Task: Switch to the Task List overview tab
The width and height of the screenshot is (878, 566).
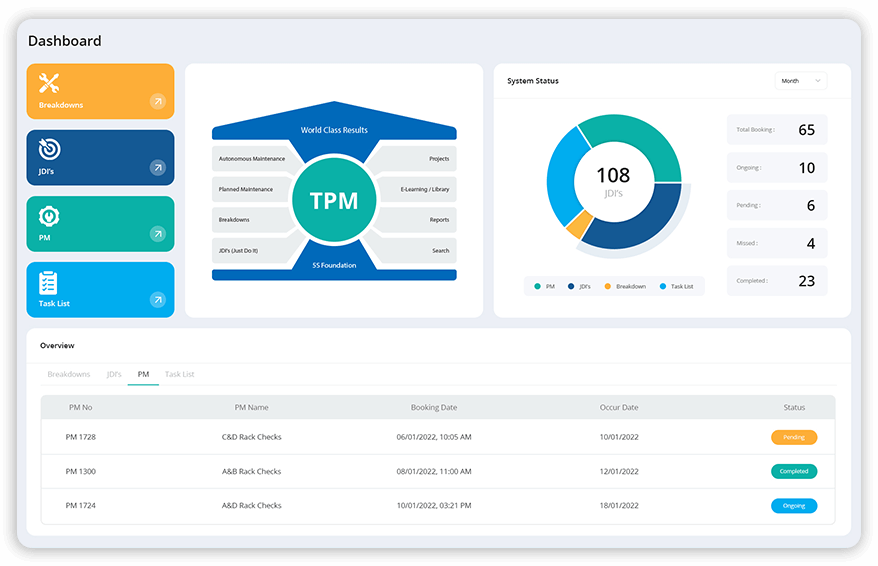Action: click(179, 374)
